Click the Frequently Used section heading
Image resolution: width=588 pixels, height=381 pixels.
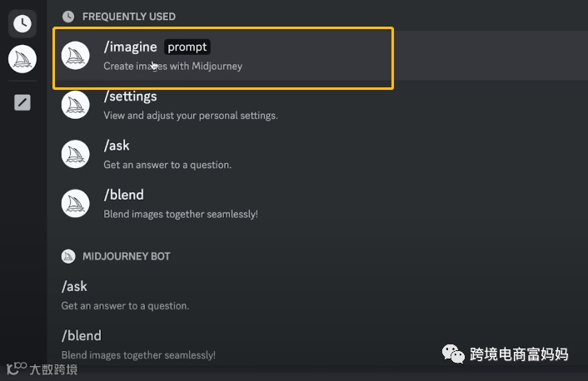coord(129,17)
